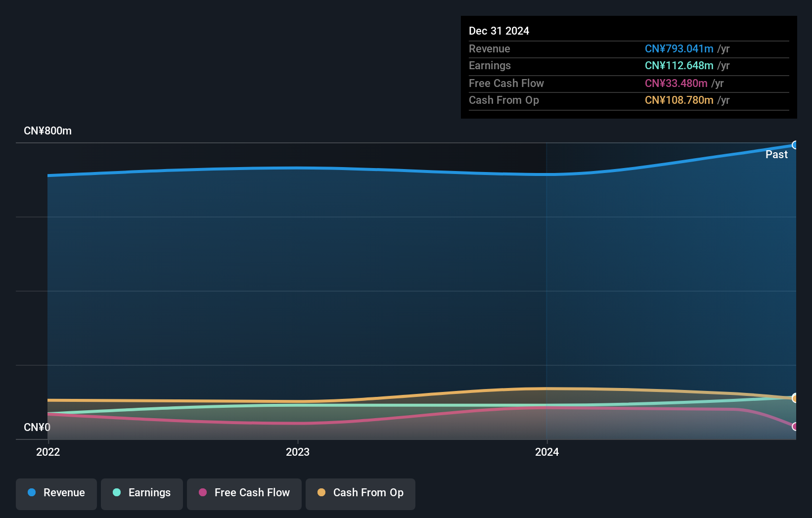This screenshot has height=518, width=812.
Task: Click the Revenue row label in tooltip
Action: 490,48
